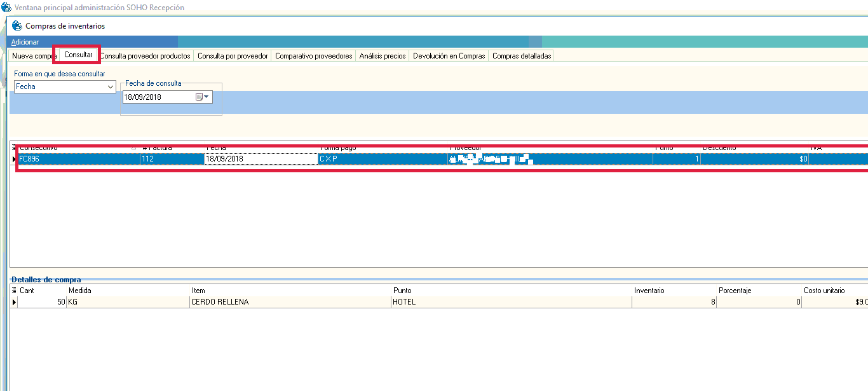Click the row indicator arrow beside FC896
Screen dimensions: 868x391
pos(15,160)
